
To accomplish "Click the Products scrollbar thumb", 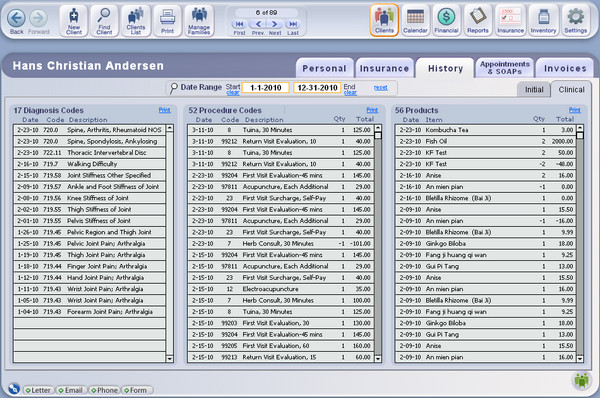I will click(580, 135).
